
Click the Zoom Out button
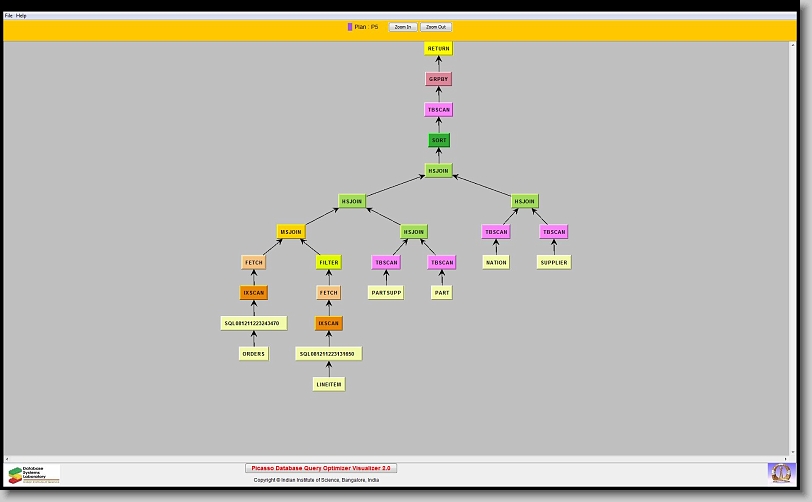pos(436,27)
